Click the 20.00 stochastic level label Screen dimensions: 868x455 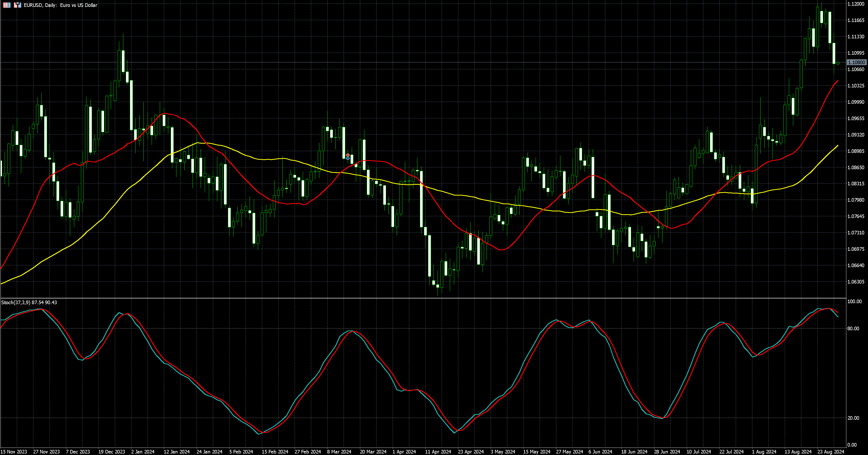tap(853, 418)
